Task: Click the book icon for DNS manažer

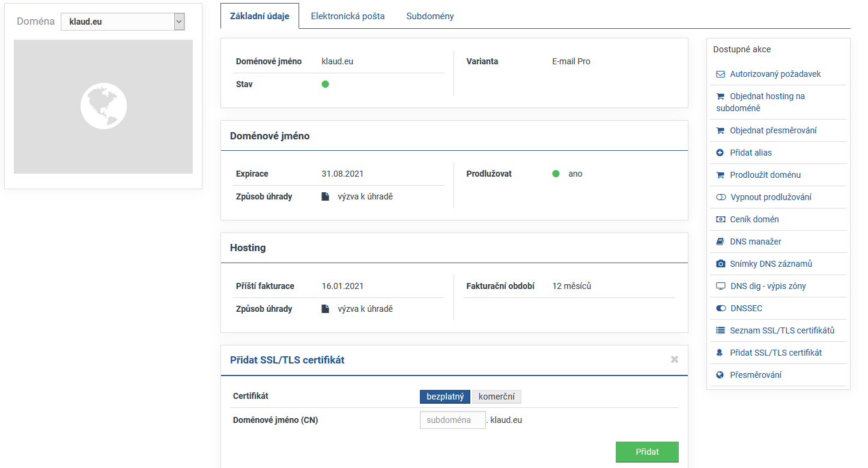Action: 720,242
